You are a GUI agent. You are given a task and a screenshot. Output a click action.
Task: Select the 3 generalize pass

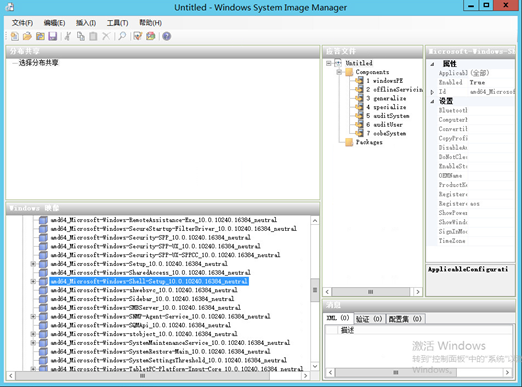[386, 98]
